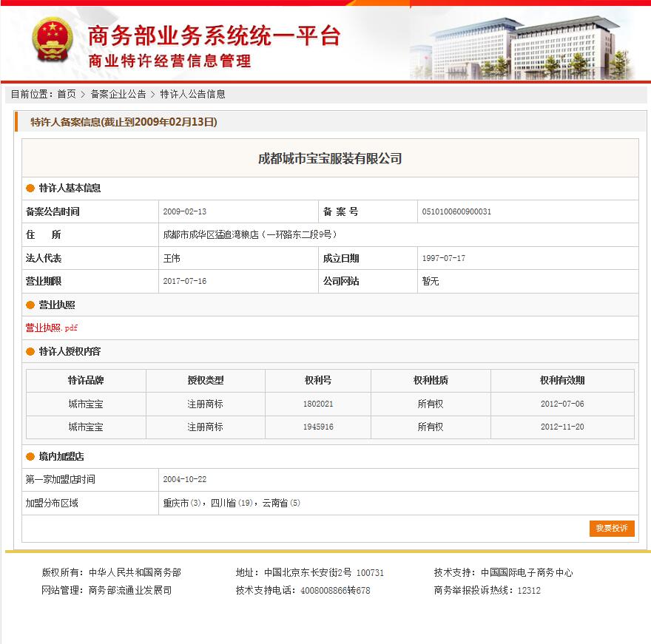Click the 特许人基本信息 section heading
This screenshot has width=651, height=644.
[70, 189]
